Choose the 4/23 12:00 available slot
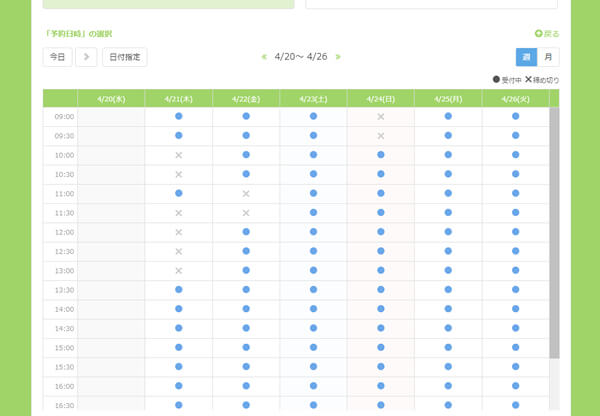Image resolution: width=600 pixels, height=416 pixels. pyautogui.click(x=313, y=232)
